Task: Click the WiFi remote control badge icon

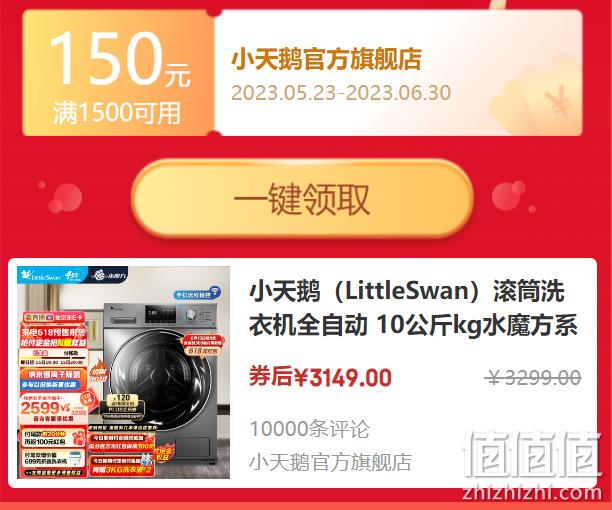Action: pos(197,293)
